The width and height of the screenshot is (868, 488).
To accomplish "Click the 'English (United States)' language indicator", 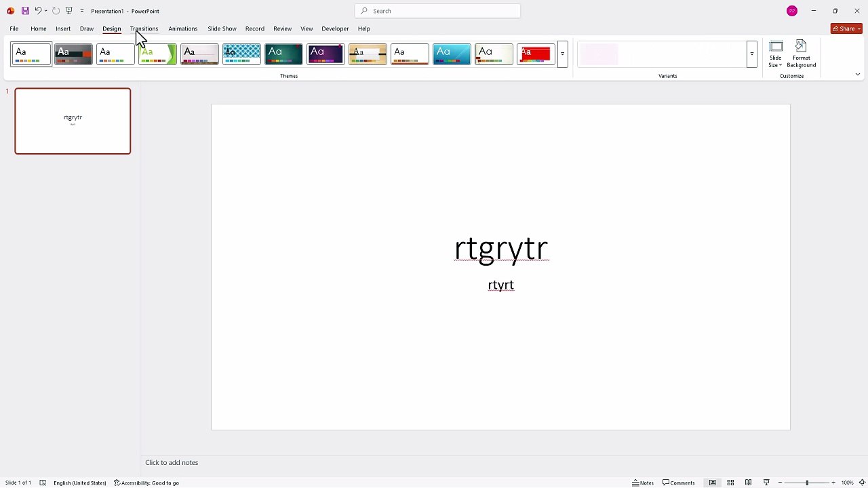I will click(80, 483).
